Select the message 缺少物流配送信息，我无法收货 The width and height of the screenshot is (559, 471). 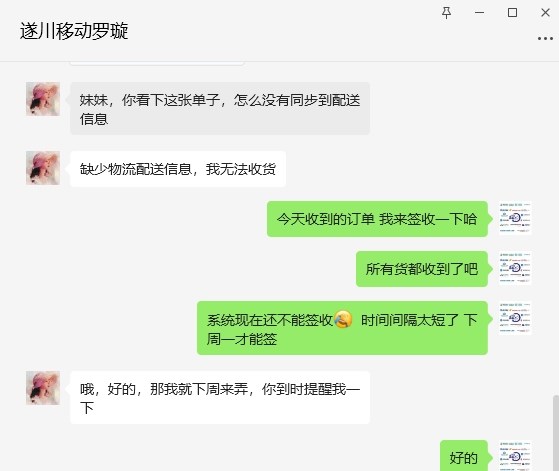click(178, 169)
